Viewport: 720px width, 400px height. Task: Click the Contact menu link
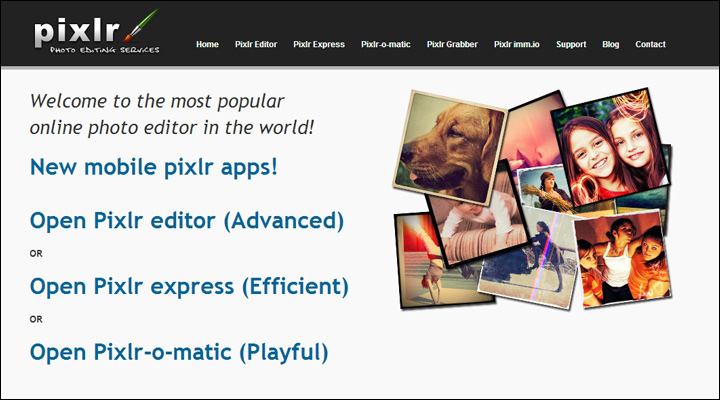point(650,45)
